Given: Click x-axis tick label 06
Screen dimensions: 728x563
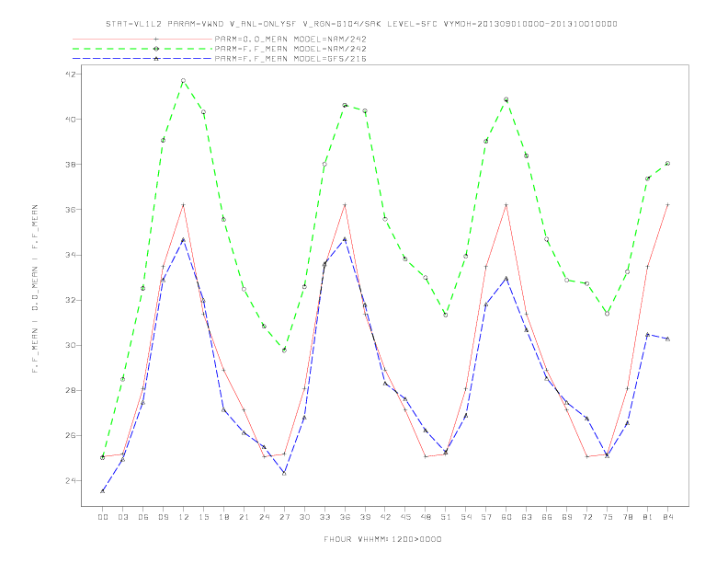Looking at the screenshot, I should click(x=143, y=517).
